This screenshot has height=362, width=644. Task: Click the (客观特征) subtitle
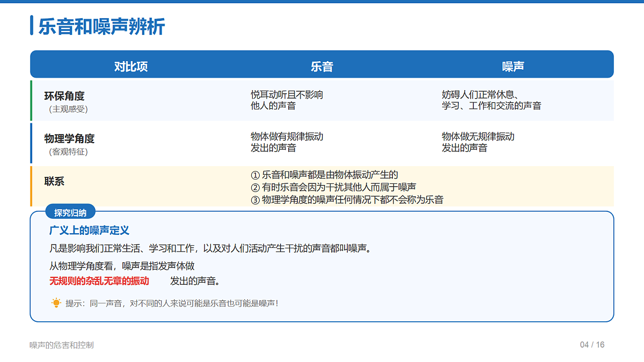pos(68,152)
